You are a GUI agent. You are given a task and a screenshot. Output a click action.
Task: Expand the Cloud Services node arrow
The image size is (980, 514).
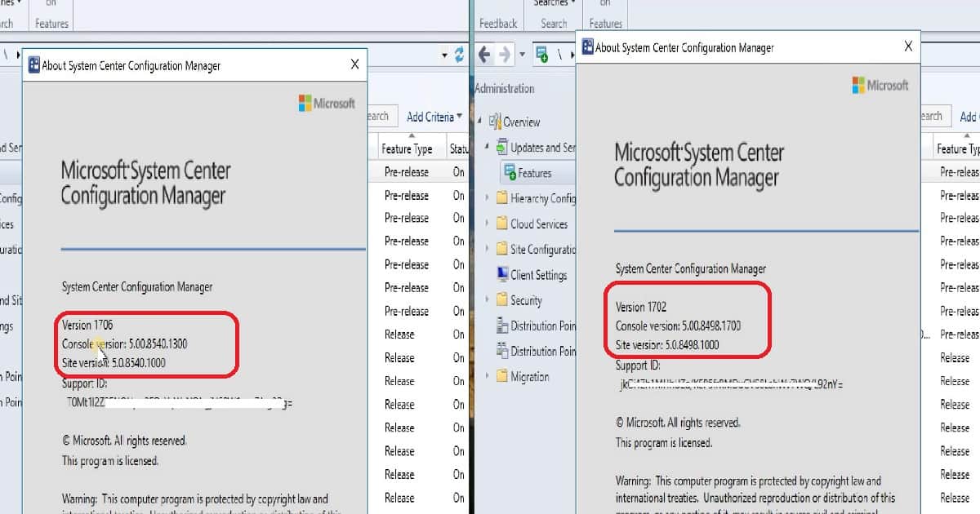click(x=488, y=224)
